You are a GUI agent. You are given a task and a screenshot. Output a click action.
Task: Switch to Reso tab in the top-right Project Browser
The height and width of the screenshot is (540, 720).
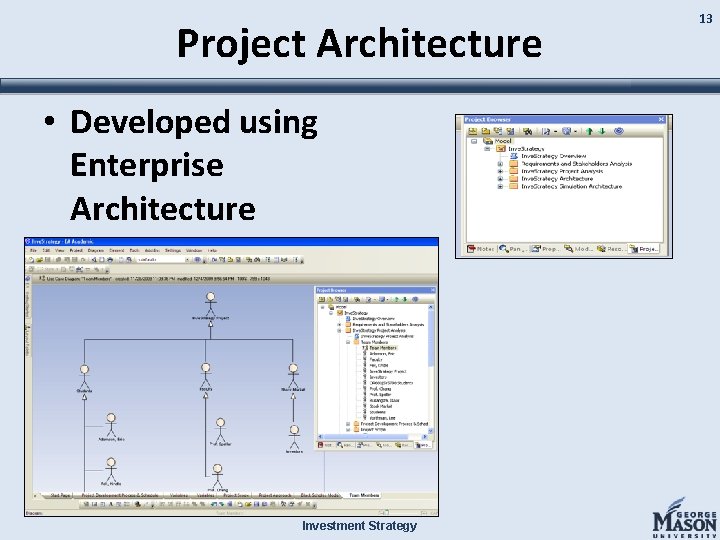(610, 248)
